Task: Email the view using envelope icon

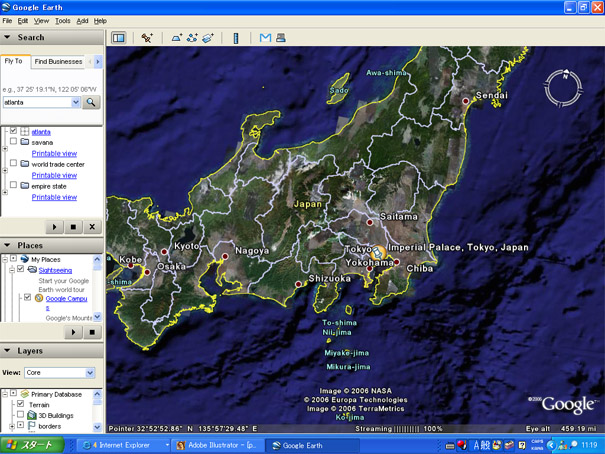Action: coord(265,38)
